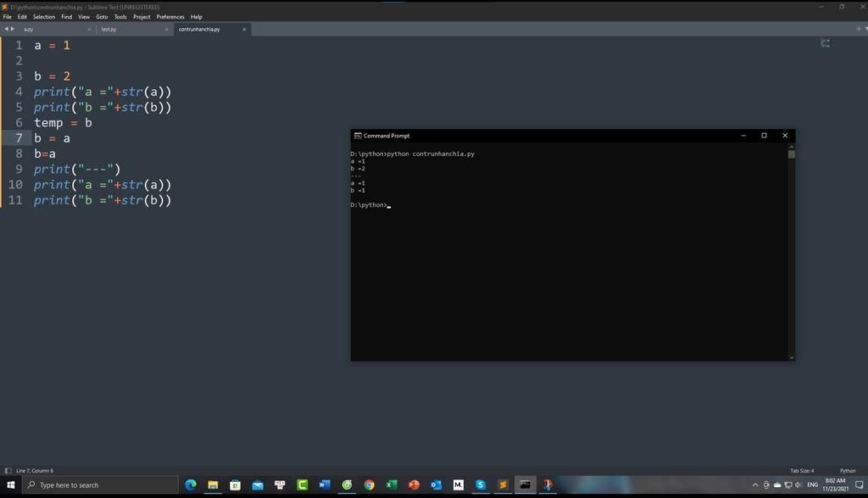Open the Mail app in taskbar
Viewport: 868px width, 498px height.
pyautogui.click(x=258, y=484)
